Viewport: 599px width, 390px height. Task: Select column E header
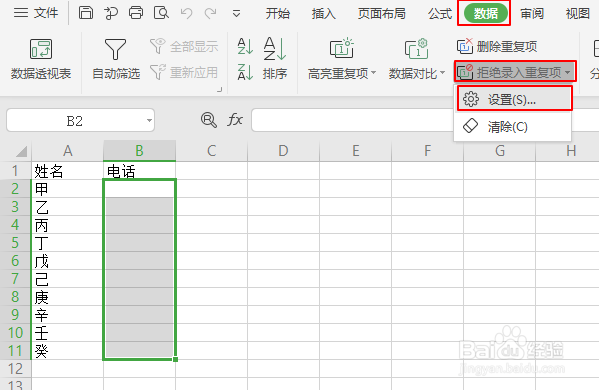[355, 151]
